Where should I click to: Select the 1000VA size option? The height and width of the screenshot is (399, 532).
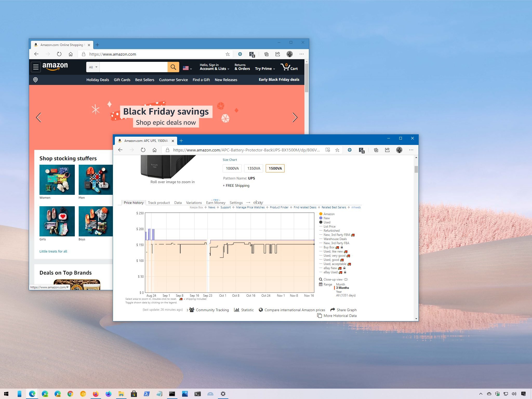pyautogui.click(x=232, y=168)
